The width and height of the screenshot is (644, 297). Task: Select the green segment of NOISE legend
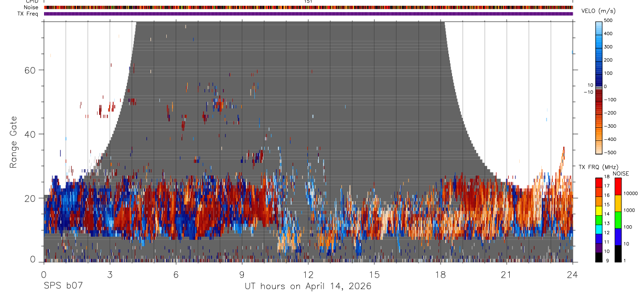coord(618,220)
